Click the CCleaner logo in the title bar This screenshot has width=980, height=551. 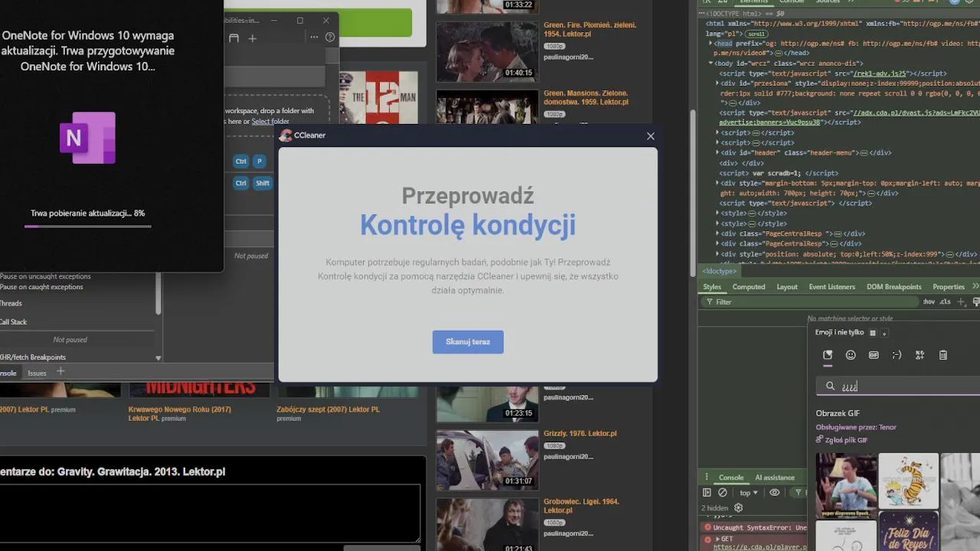(x=286, y=135)
